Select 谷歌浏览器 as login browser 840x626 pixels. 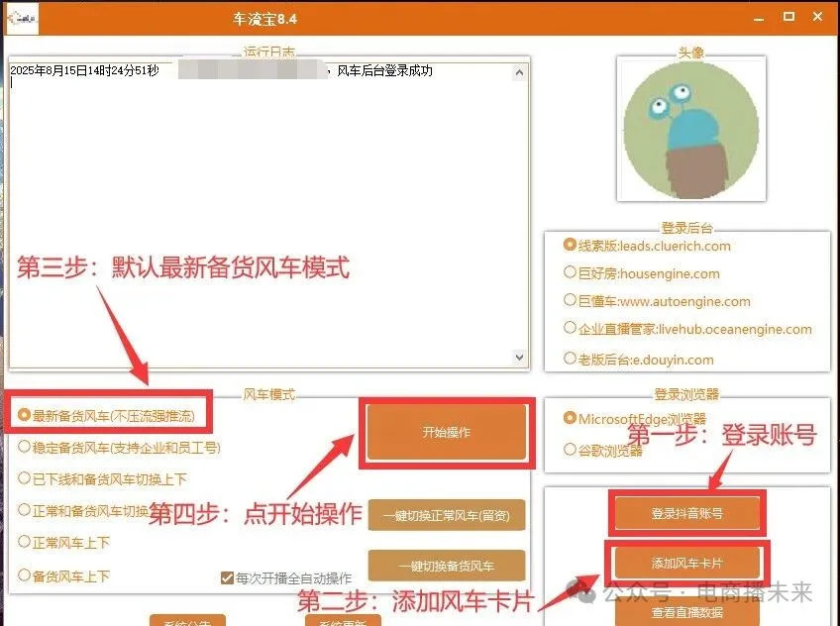570,450
